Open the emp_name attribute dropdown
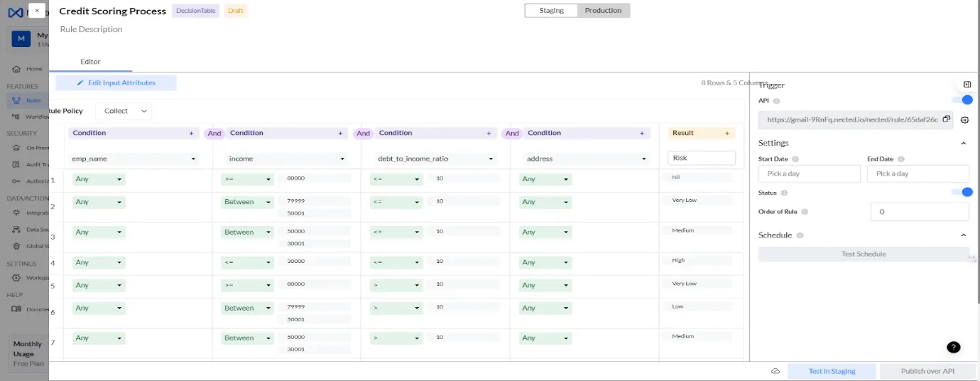The height and width of the screenshot is (381, 980). pos(134,159)
